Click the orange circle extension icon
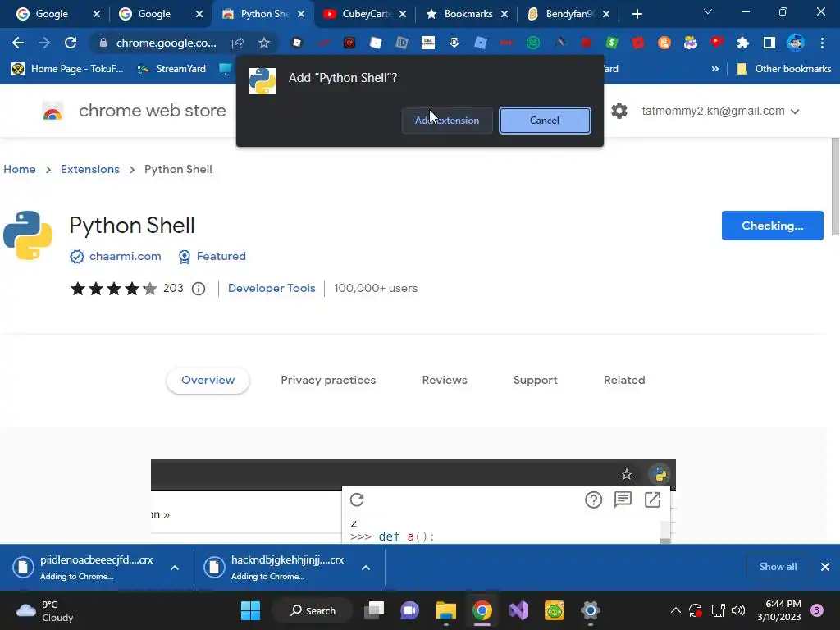The width and height of the screenshot is (840, 630). tap(664, 43)
